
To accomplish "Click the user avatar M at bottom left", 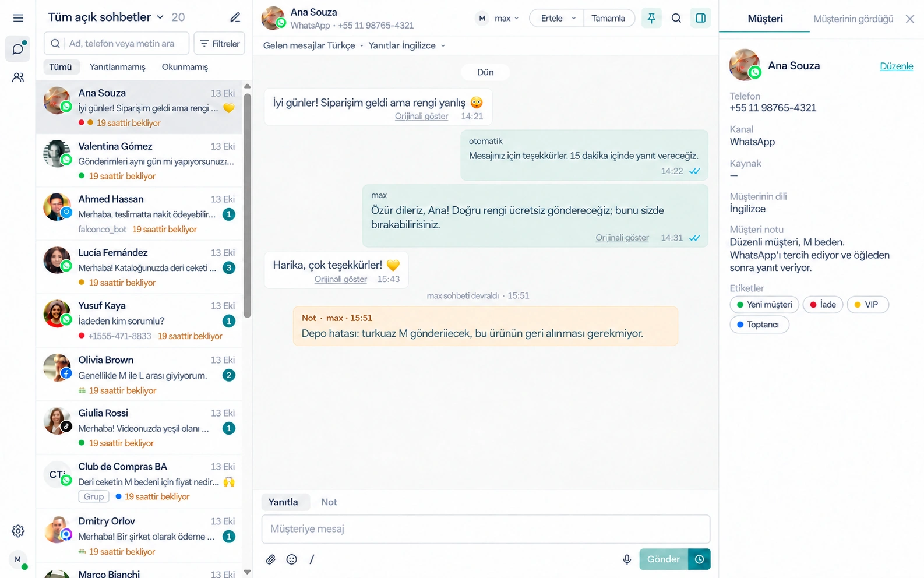I will pos(18,559).
